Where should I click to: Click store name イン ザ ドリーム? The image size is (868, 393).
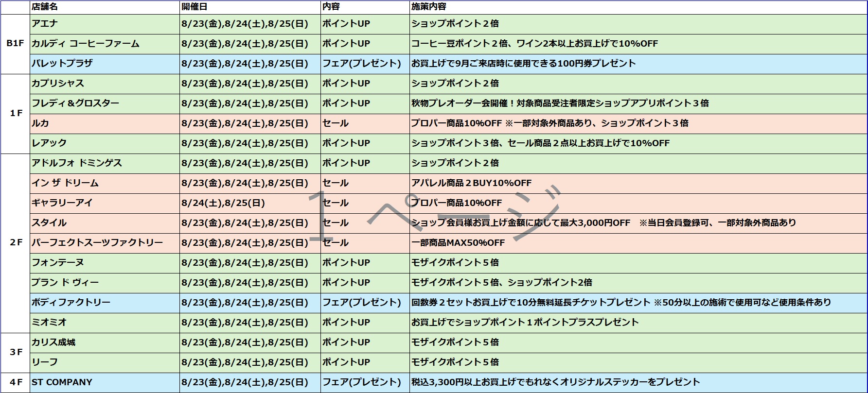65,183
